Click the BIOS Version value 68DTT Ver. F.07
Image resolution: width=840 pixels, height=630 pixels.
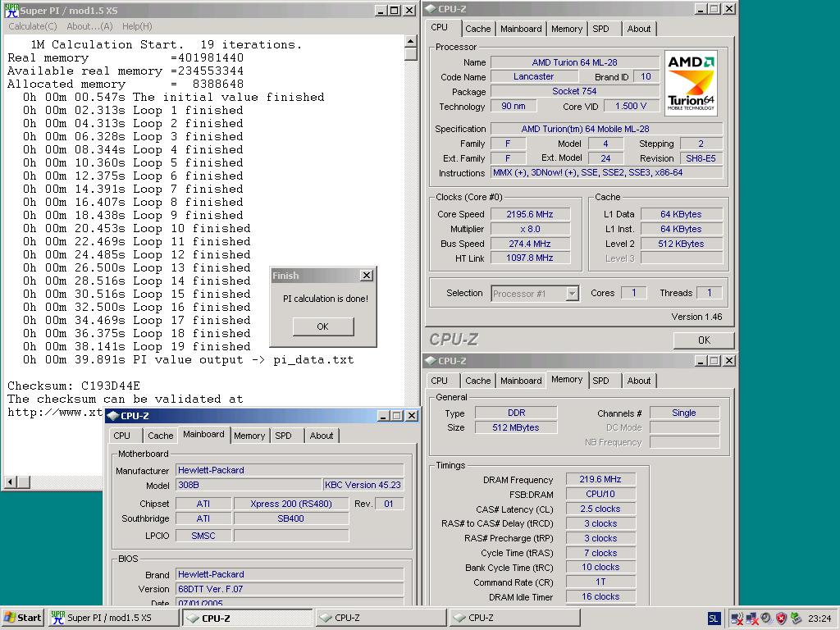pyautogui.click(x=290, y=589)
